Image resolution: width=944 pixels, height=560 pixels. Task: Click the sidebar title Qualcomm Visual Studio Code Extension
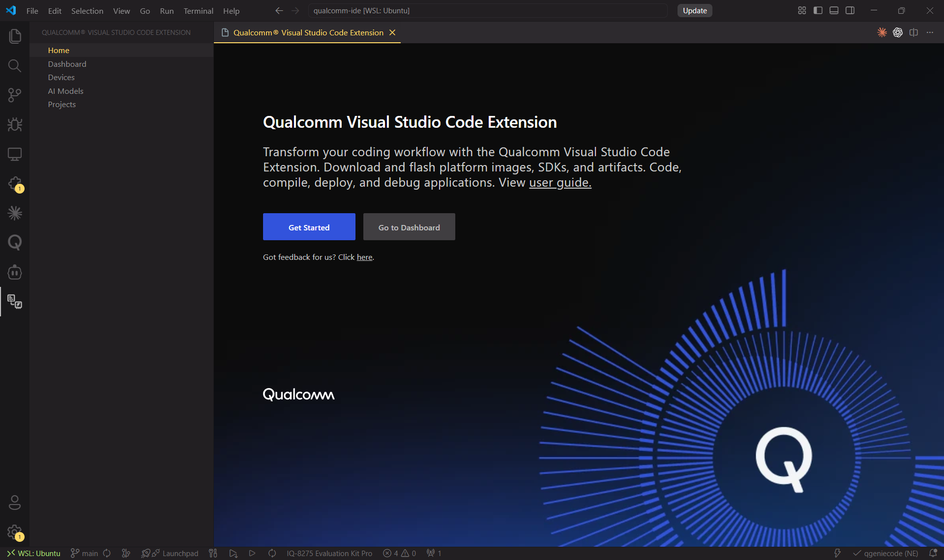pos(116,32)
